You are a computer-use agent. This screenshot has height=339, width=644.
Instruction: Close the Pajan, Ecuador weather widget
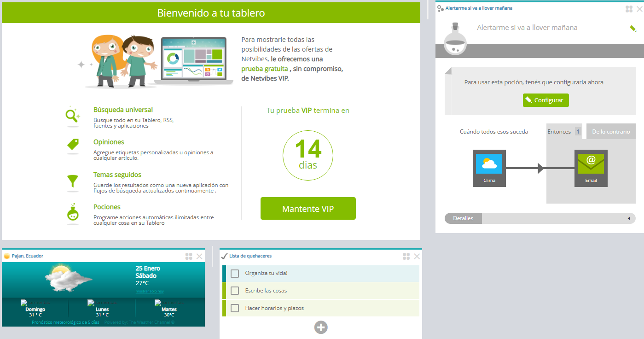(199, 257)
